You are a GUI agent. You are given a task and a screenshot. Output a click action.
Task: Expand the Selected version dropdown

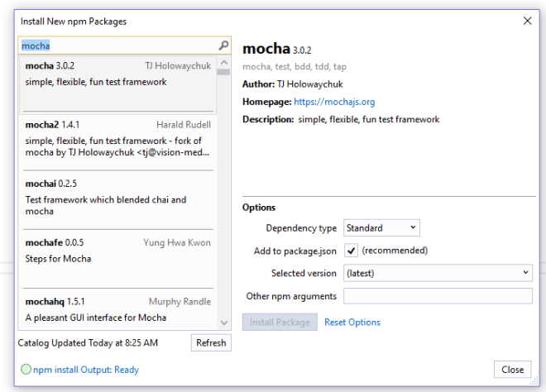[438, 273]
